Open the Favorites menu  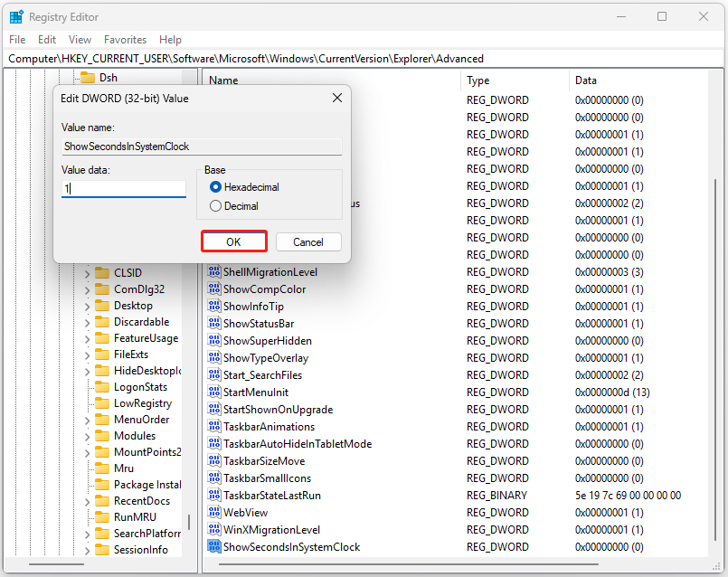pos(125,39)
